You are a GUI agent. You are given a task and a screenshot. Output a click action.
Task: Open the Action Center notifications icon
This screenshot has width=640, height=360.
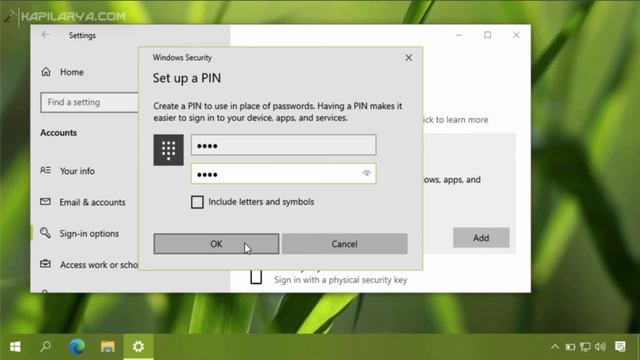click(x=620, y=347)
